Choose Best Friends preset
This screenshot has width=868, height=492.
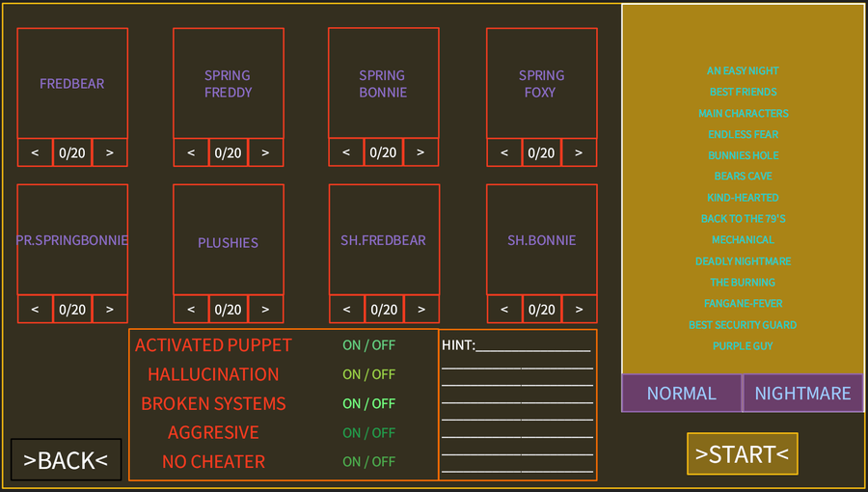click(743, 92)
